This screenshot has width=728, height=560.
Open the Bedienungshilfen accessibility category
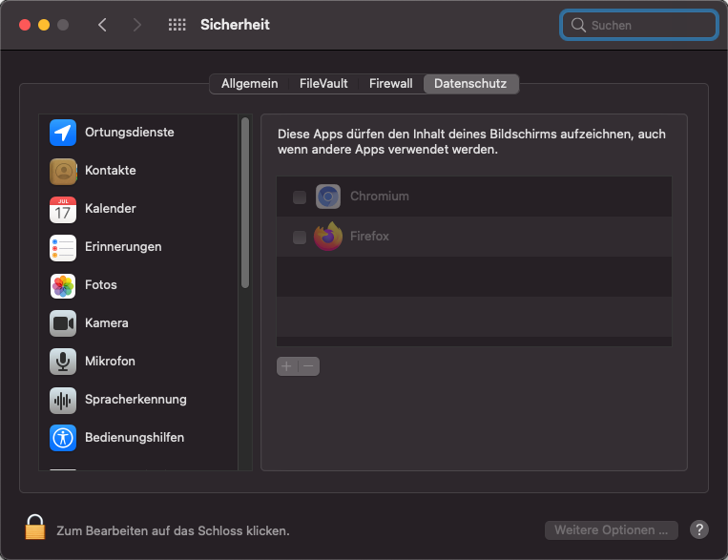coord(138,438)
